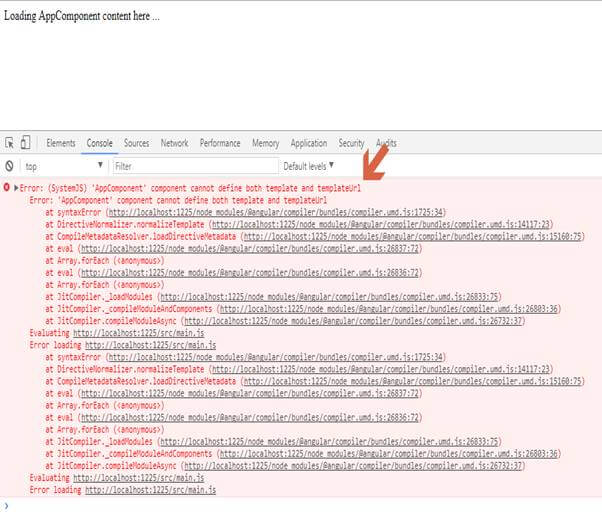
Task: Open the Default levels dropdown
Action: (x=309, y=166)
